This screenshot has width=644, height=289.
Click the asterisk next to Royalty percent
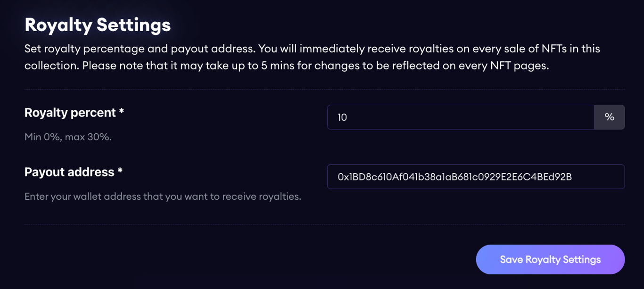(x=121, y=112)
